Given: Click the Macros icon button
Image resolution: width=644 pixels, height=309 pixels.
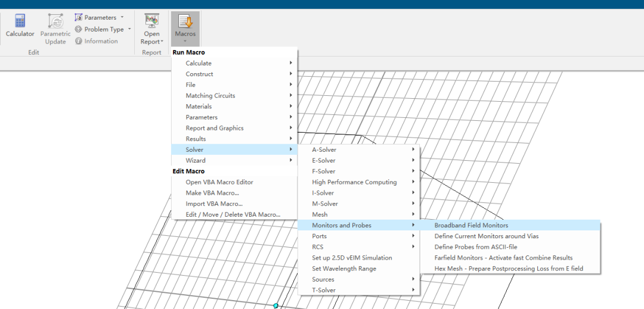Looking at the screenshot, I should (185, 26).
